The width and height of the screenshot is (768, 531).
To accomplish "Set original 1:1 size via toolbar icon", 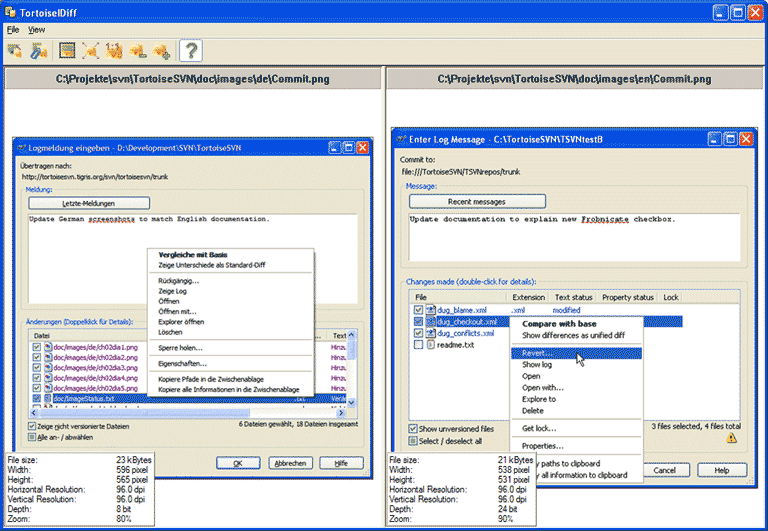I will tap(114, 51).
